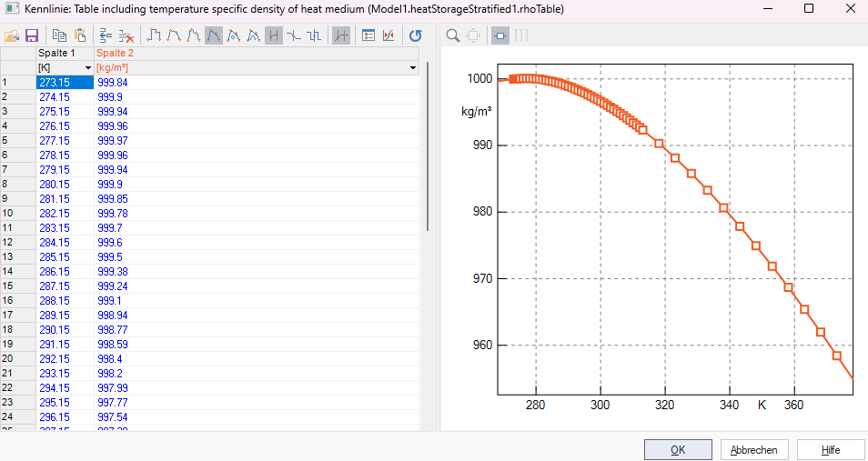
Task: Select the curve icon with small circle beneath
Action: tap(234, 36)
